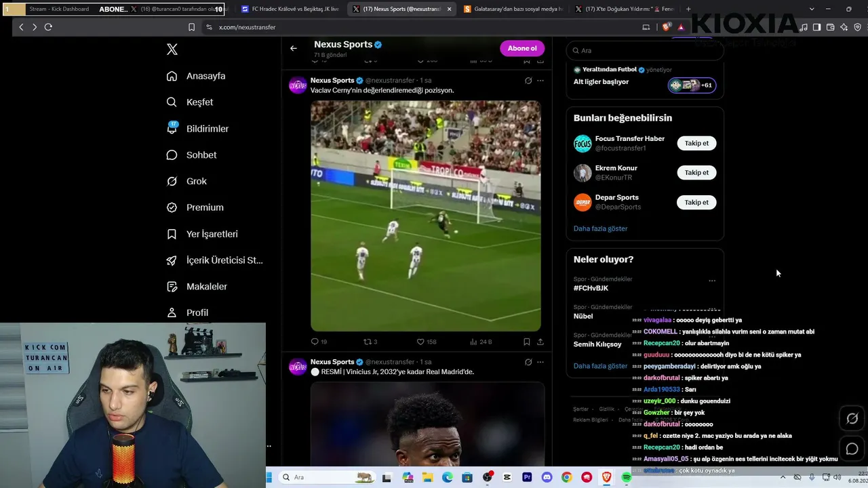868x488 pixels.
Task: Open Premiere Pro from the taskbar
Action: pyautogui.click(x=527, y=477)
